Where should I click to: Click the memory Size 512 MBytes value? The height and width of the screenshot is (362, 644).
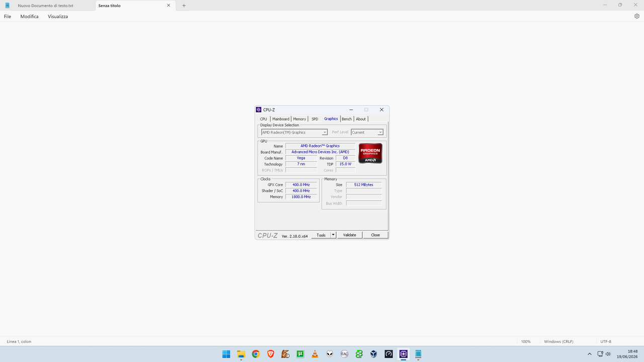point(364,185)
